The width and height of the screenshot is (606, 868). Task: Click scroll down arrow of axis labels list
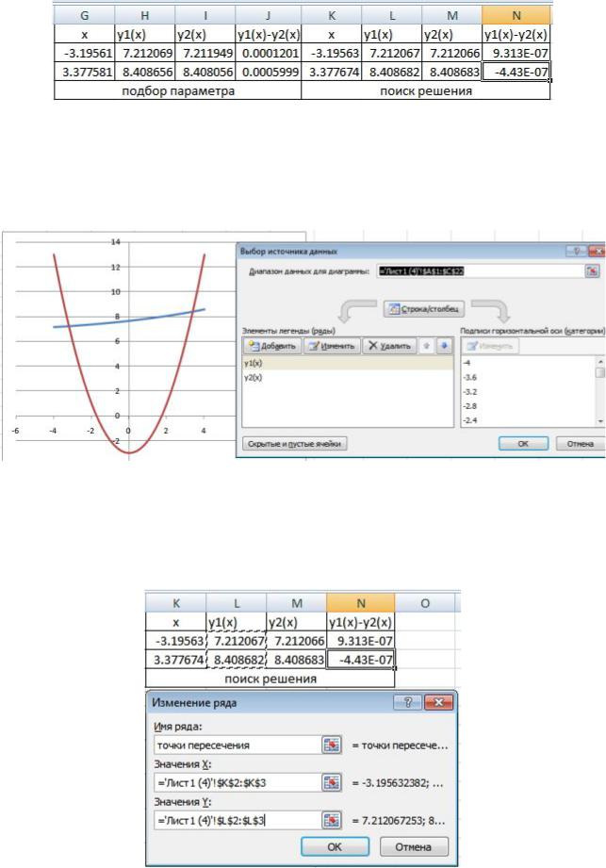pyautogui.click(x=600, y=422)
